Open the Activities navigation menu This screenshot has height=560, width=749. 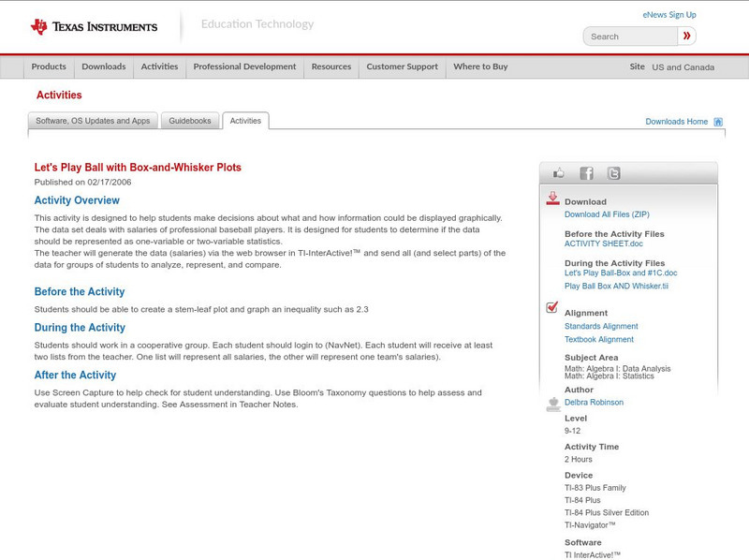159,66
